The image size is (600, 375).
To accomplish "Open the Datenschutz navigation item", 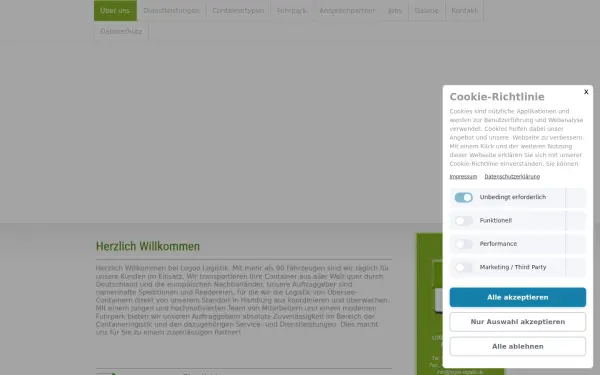I will 121,31.
